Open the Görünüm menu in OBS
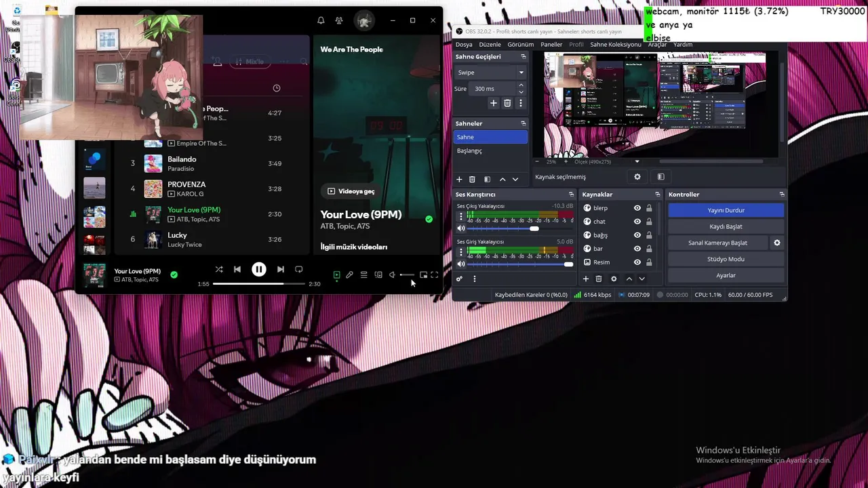The height and width of the screenshot is (488, 868). tap(521, 44)
